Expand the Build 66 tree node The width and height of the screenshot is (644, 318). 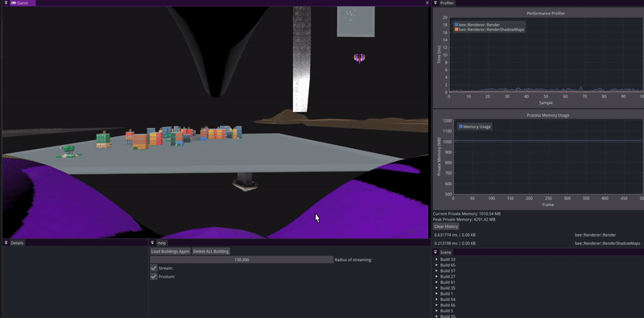click(436, 305)
